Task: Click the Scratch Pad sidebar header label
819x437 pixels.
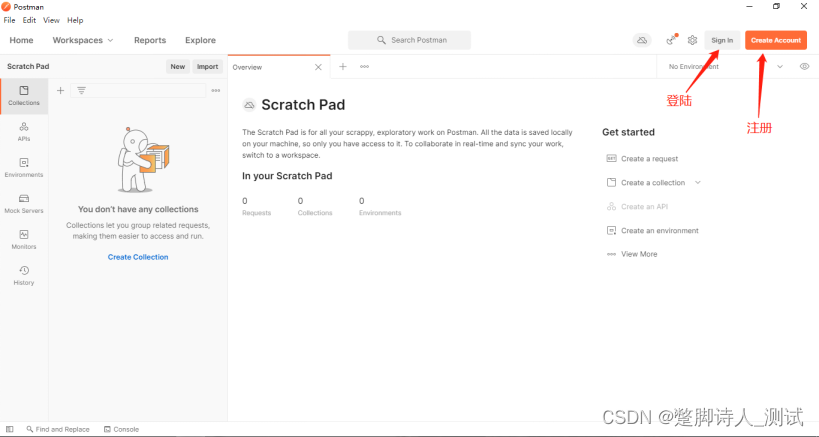Action: [x=28, y=66]
